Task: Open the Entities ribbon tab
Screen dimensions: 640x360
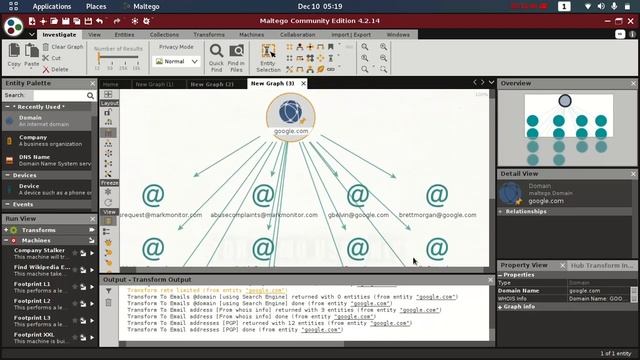Action: click(124, 35)
